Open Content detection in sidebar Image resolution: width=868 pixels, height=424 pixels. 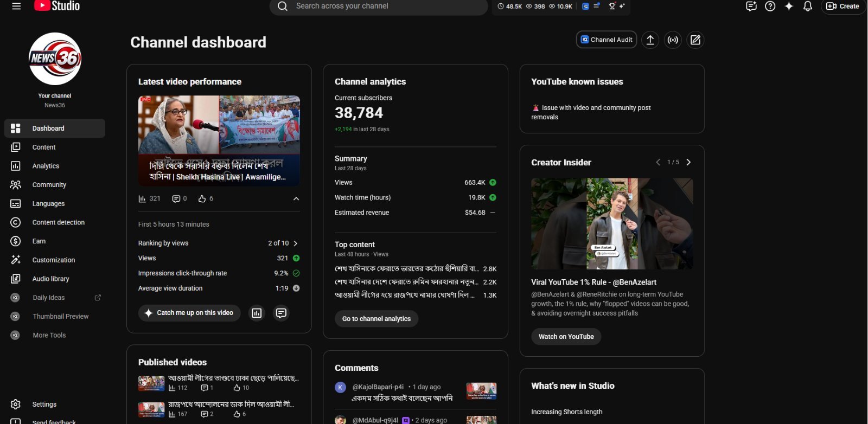pyautogui.click(x=55, y=222)
